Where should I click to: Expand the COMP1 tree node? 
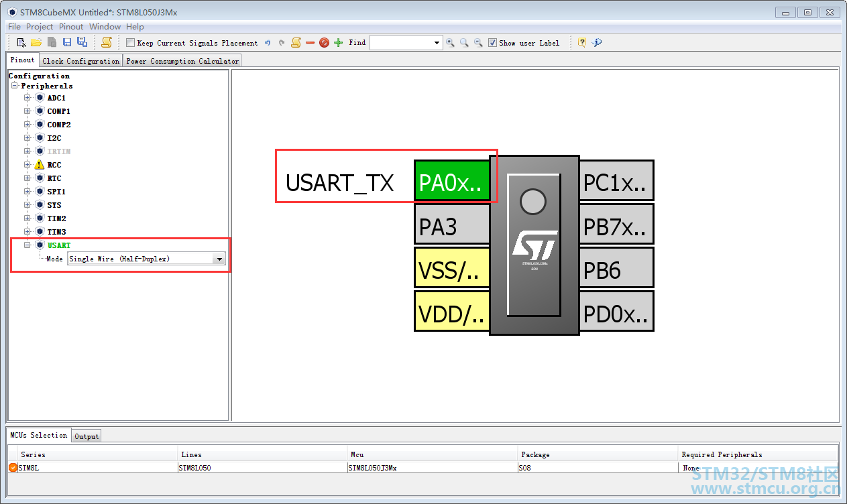point(27,111)
